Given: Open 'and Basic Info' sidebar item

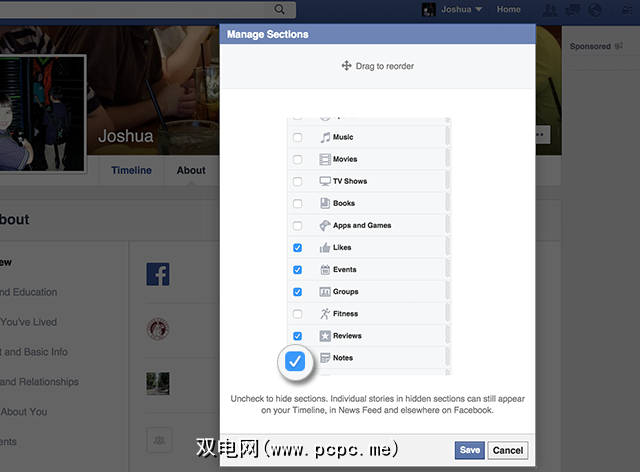Looking at the screenshot, I should pos(34,352).
